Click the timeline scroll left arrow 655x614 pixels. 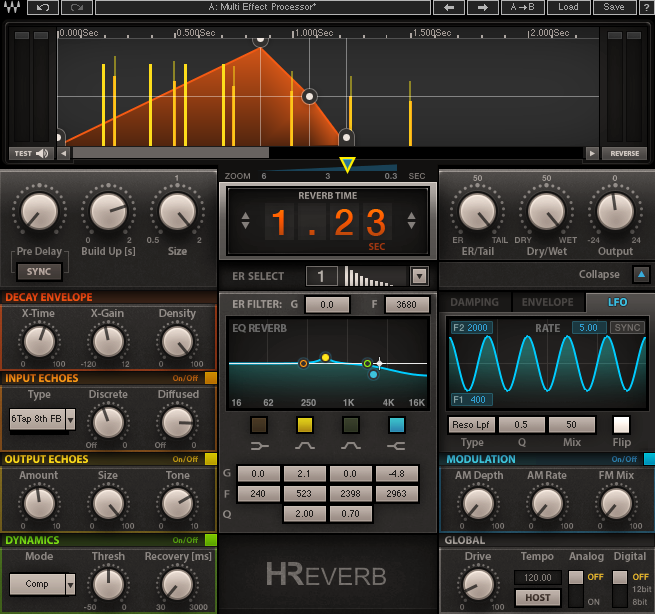tap(63, 153)
